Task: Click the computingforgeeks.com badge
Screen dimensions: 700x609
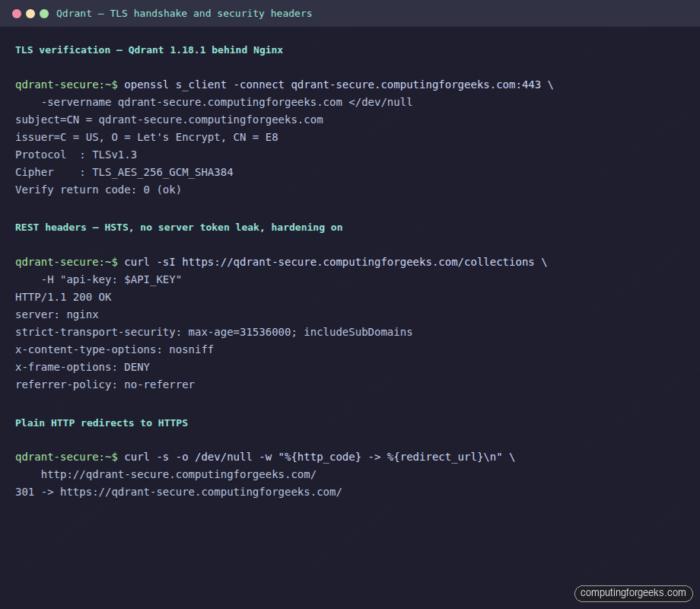Action: [x=634, y=593]
